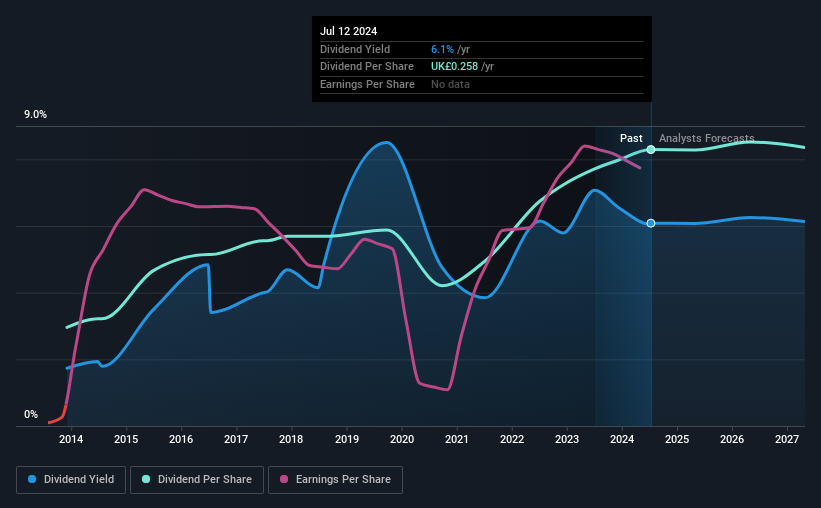Click 'Earnings Per Share' row label in tooltip
Screen dimensions: 821x508
[x=367, y=84]
